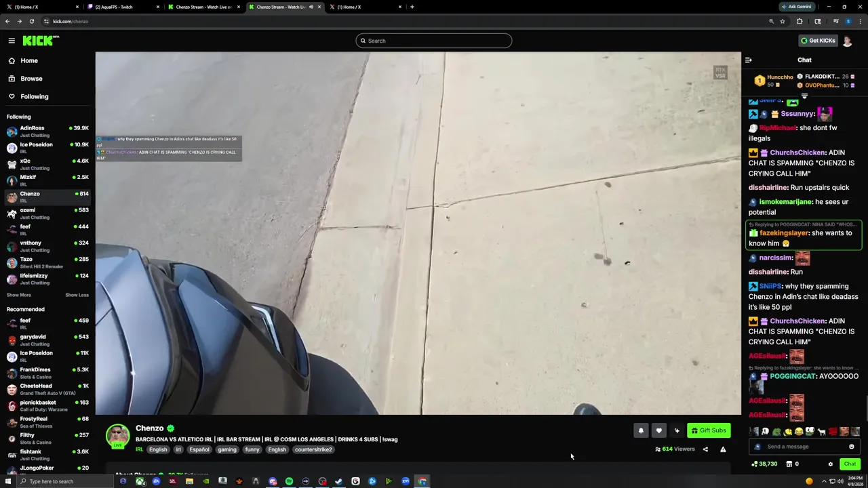Select the AdinRoss channel in Following
This screenshot has height=488, width=868.
tap(47, 131)
